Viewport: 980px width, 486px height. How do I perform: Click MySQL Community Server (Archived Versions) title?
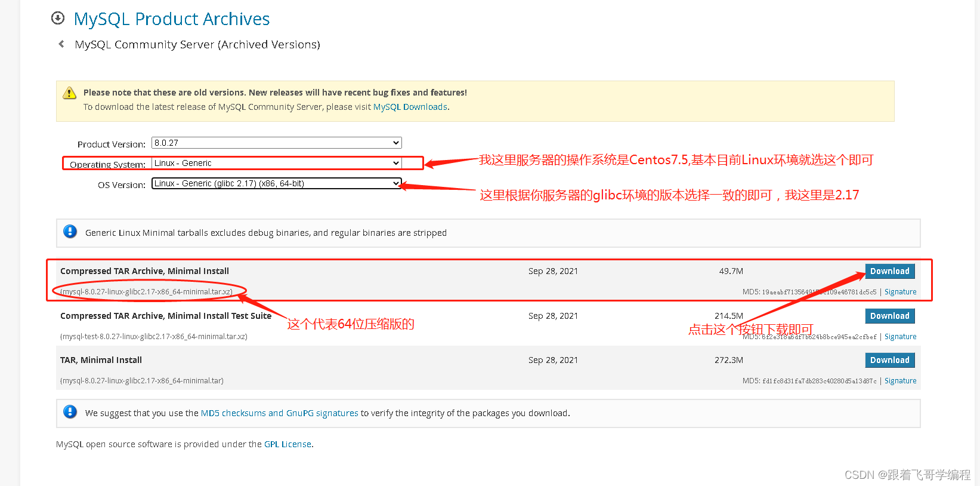click(197, 45)
